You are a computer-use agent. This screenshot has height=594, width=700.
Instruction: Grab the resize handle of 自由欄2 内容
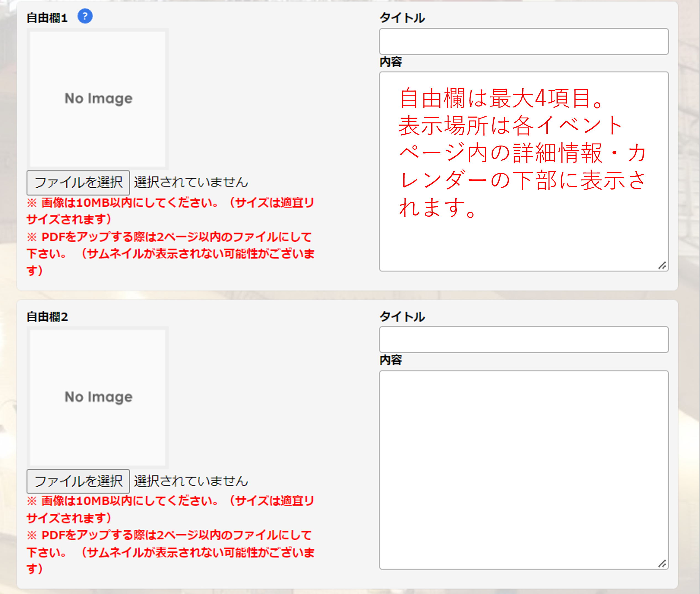click(x=662, y=564)
